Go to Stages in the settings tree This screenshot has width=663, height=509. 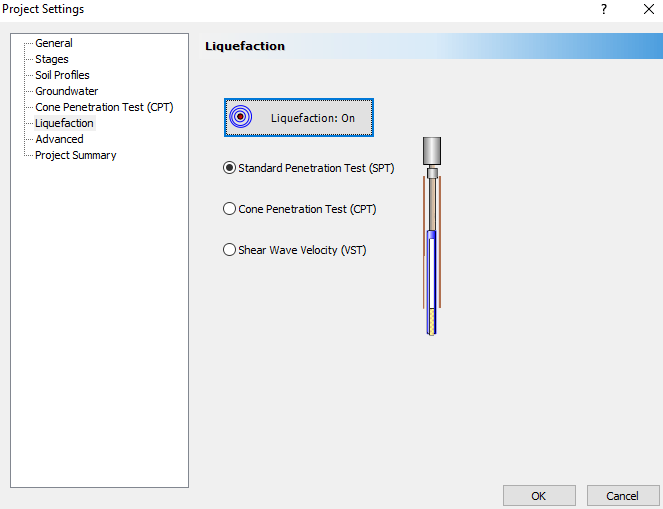pyautogui.click(x=52, y=60)
